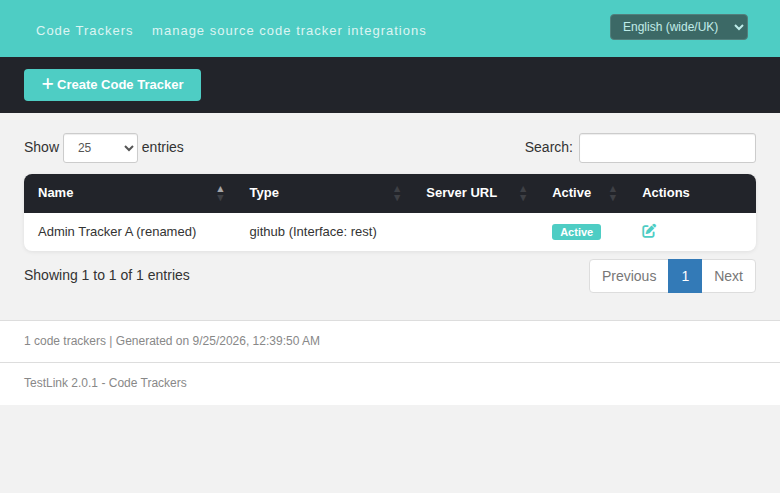Edit the Admin Tracker A (renamed) entry

click(649, 231)
